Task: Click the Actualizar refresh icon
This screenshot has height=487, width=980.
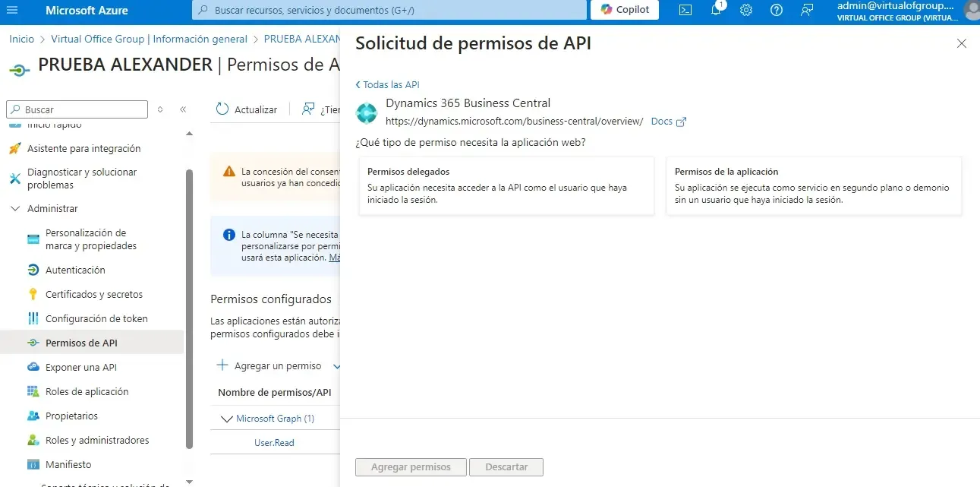Action: click(222, 109)
